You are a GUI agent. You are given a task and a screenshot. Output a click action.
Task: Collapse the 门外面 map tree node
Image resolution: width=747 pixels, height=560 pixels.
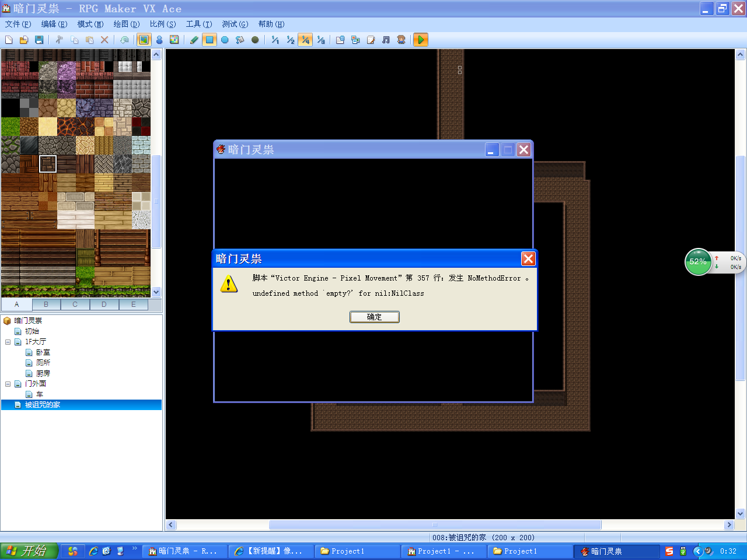(8, 384)
